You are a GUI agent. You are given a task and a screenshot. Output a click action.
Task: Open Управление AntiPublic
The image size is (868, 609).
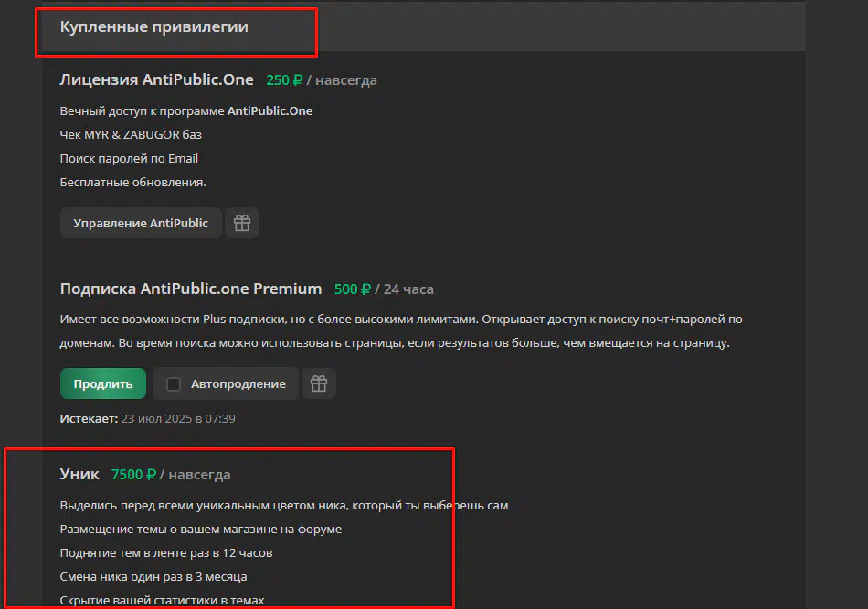141,223
